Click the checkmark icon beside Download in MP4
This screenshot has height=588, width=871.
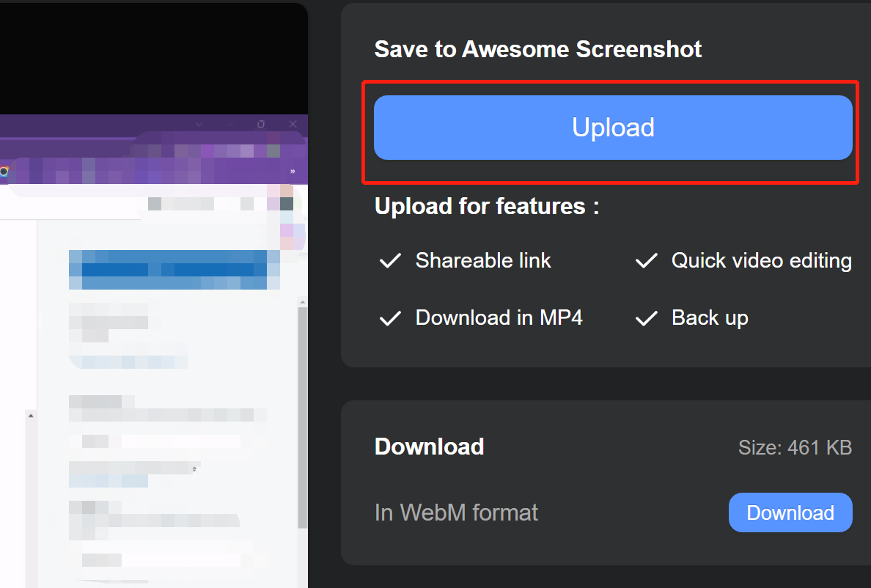pos(390,317)
